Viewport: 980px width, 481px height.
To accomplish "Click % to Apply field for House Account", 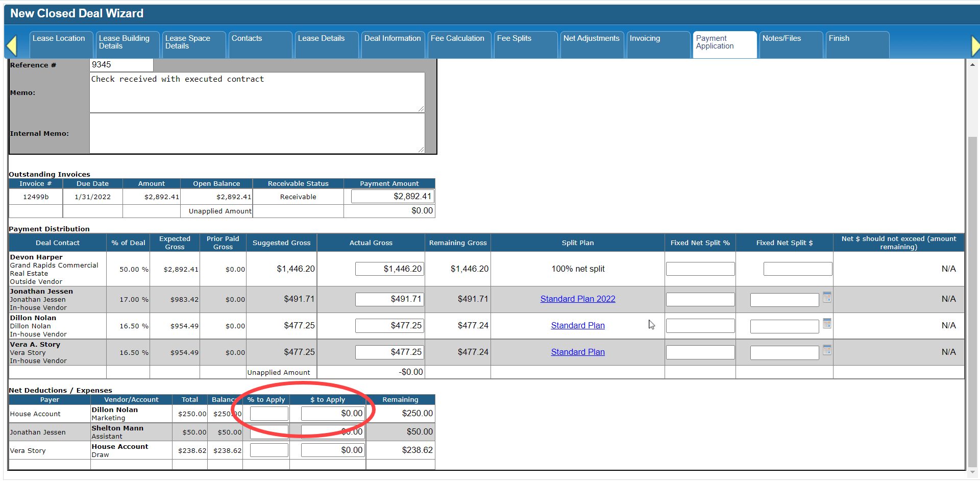I will tap(269, 414).
